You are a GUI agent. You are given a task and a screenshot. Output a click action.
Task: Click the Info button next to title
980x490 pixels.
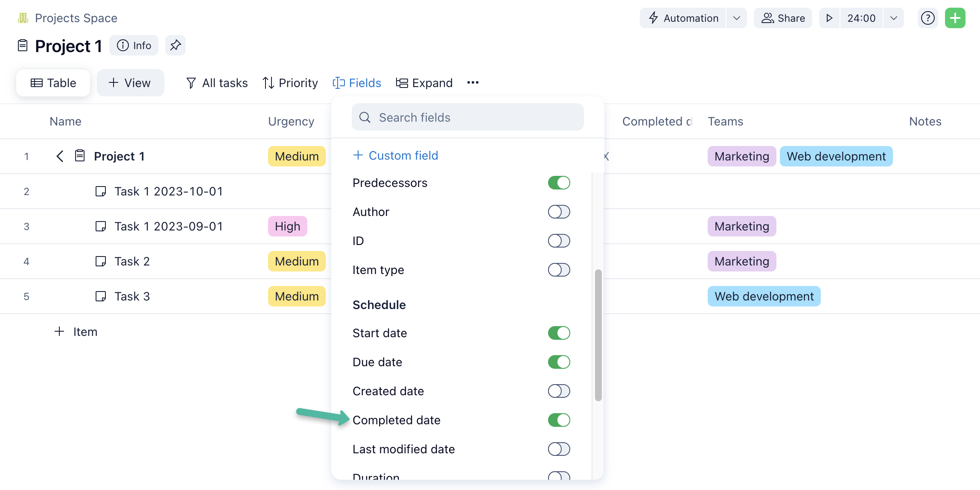coord(134,45)
